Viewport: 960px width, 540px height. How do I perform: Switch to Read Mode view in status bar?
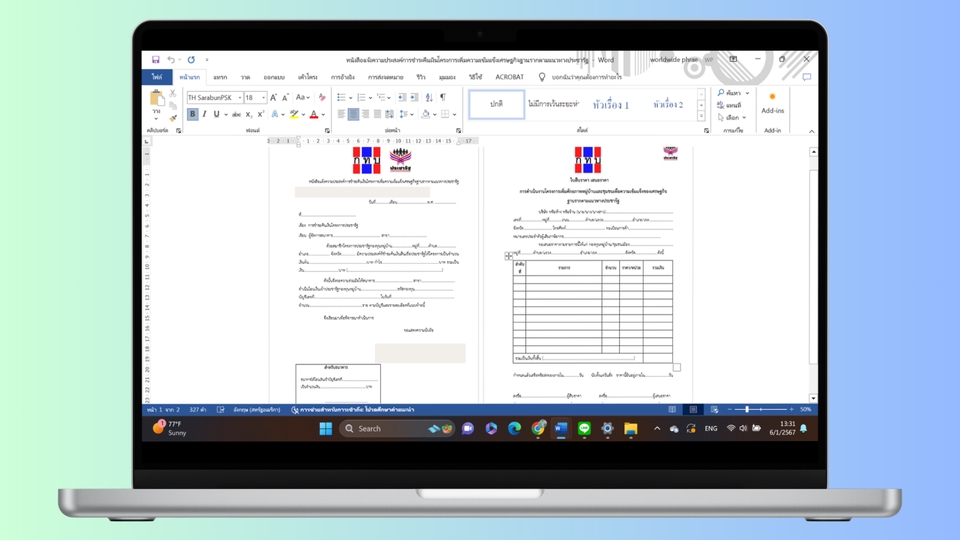[x=672, y=410]
